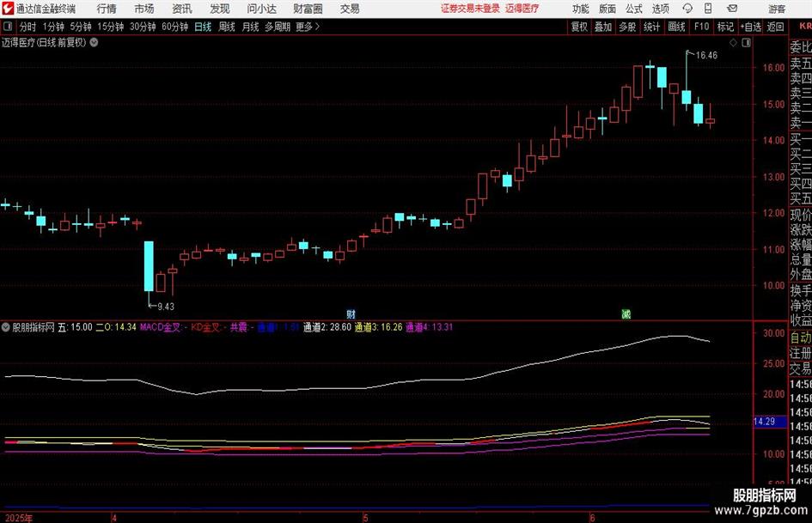
Task: Switch to 15分钟 period tab
Action: tap(111, 27)
